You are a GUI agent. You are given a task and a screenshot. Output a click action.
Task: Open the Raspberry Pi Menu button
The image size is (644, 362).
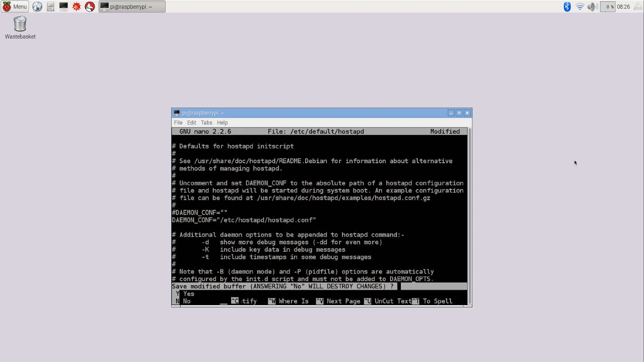(15, 6)
